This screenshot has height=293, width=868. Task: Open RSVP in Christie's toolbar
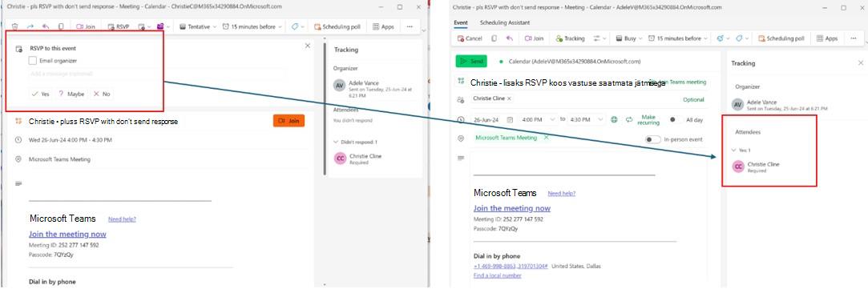118,26
